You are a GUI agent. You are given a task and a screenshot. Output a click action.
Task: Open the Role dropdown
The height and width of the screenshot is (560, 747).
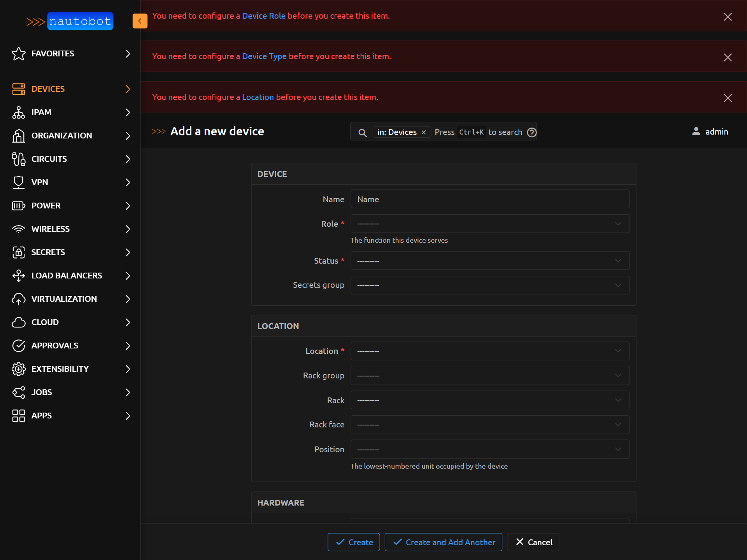click(x=490, y=224)
